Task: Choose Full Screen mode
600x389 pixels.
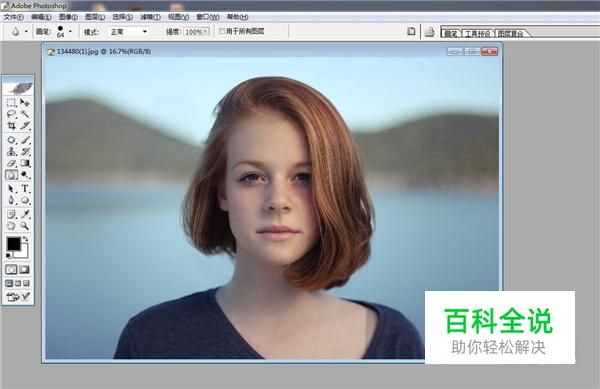Action: tap(26, 283)
